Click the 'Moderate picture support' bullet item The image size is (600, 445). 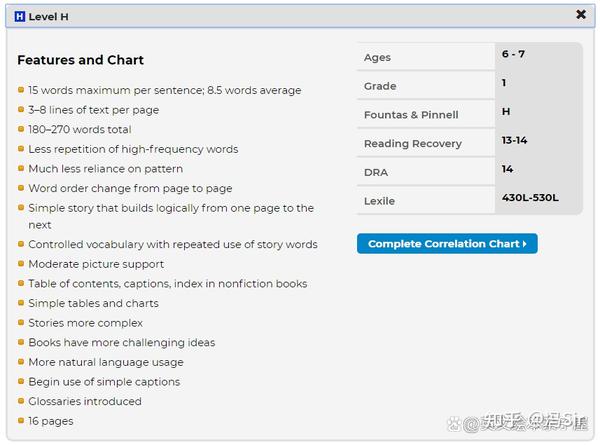pyautogui.click(x=95, y=264)
